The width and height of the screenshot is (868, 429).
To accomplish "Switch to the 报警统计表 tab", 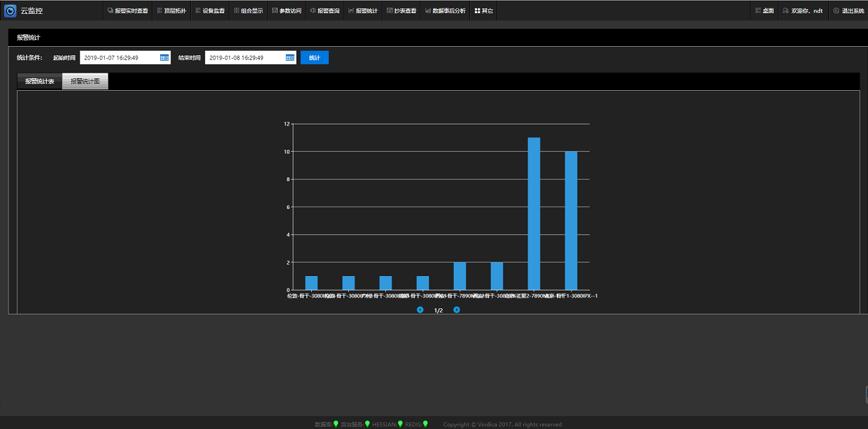I will [x=39, y=82].
